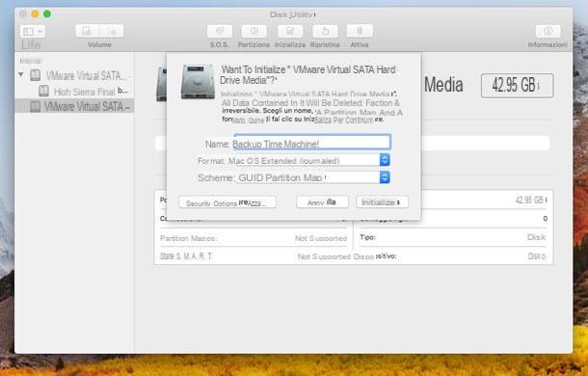Click the hard drive icon in dialog
Screen dimensions: 588x376
pyautogui.click(x=198, y=81)
